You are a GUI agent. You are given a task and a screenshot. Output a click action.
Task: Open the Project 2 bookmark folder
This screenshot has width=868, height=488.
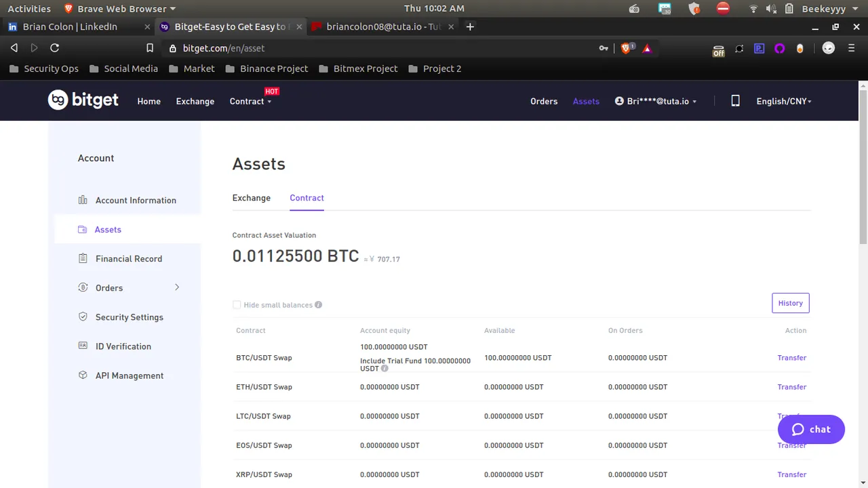(434, 68)
